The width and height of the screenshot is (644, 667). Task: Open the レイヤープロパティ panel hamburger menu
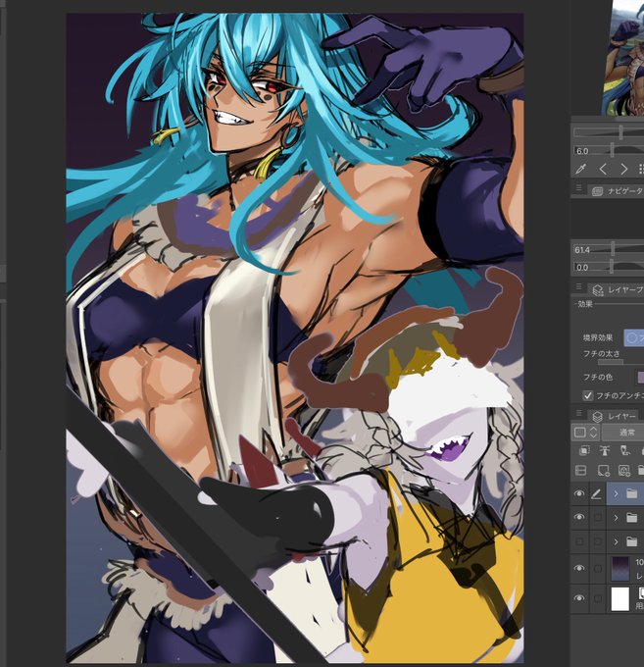point(578,286)
